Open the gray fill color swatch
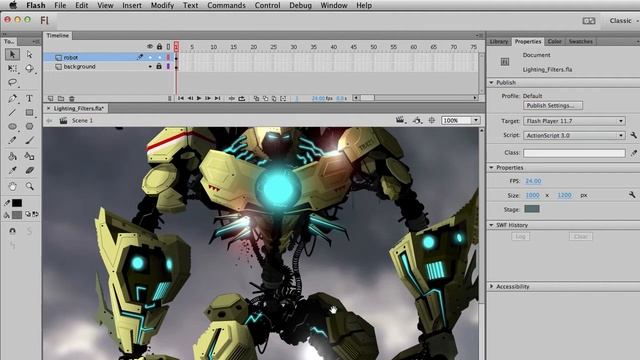 [x=17, y=215]
